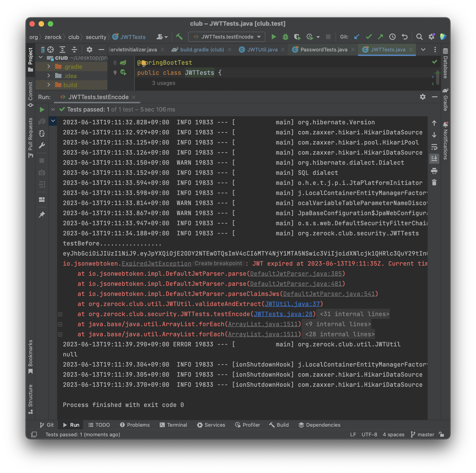Screen dimensions: 476x473
Task: Open IDE settings with the top-right gear
Action: pyautogui.click(x=431, y=37)
